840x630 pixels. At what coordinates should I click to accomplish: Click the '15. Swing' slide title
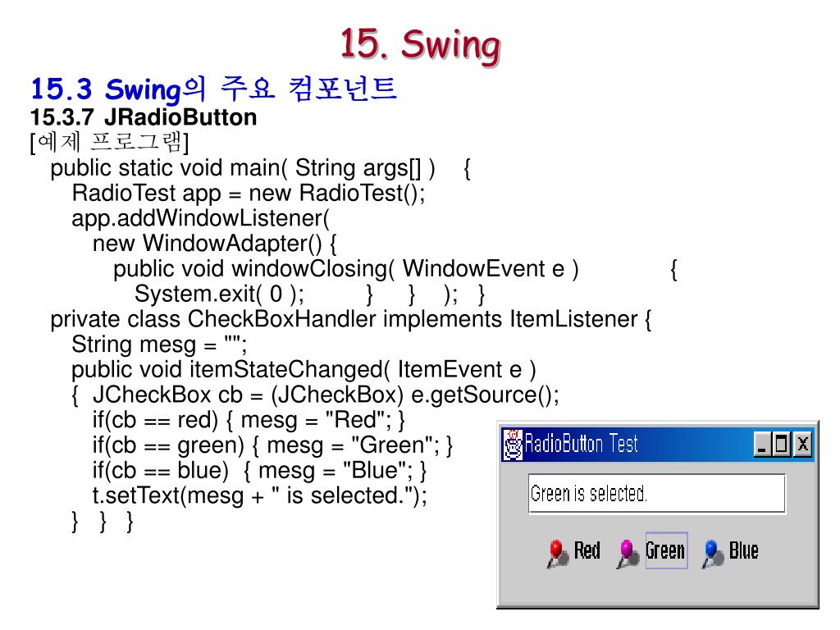(x=421, y=45)
